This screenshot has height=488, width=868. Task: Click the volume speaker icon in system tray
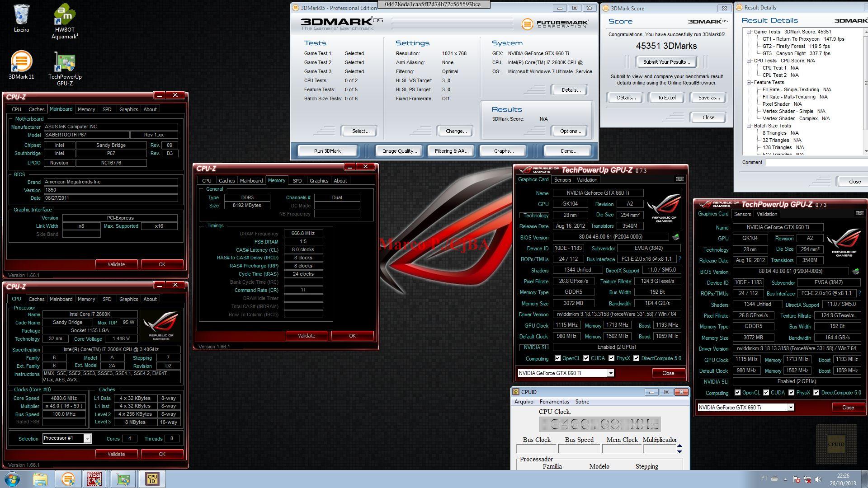818,479
